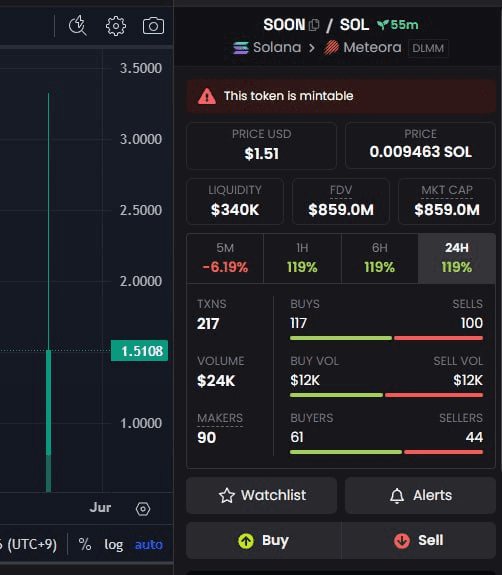Click the red mintable warning triangle
The image size is (502, 575).
point(207,96)
